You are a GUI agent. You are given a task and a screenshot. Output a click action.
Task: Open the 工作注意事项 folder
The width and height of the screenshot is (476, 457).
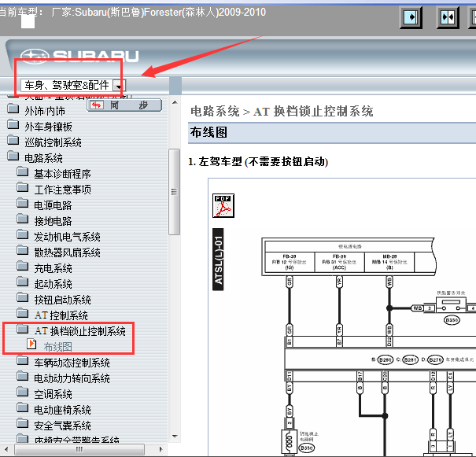(62, 190)
